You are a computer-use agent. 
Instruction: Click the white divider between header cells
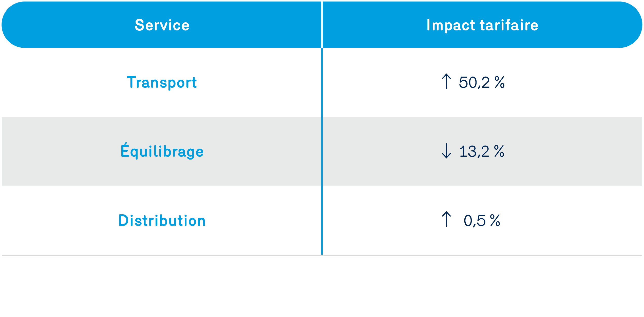coord(322,25)
